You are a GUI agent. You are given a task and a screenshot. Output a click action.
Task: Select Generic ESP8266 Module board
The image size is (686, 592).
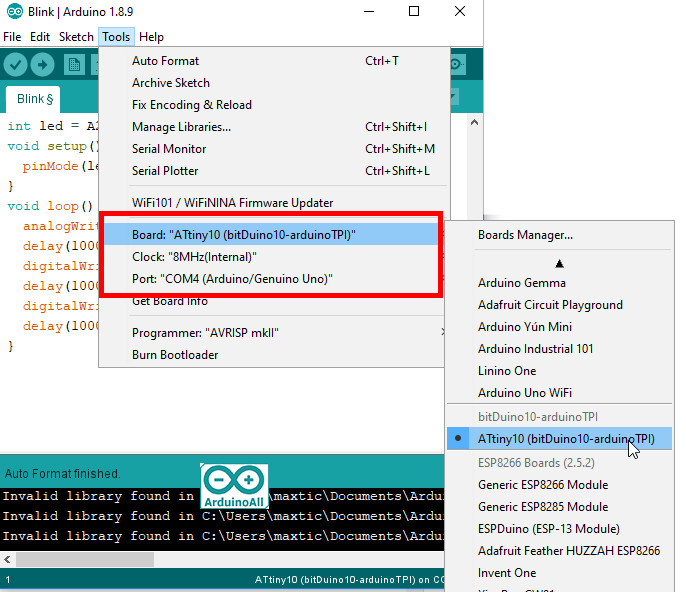559,485
